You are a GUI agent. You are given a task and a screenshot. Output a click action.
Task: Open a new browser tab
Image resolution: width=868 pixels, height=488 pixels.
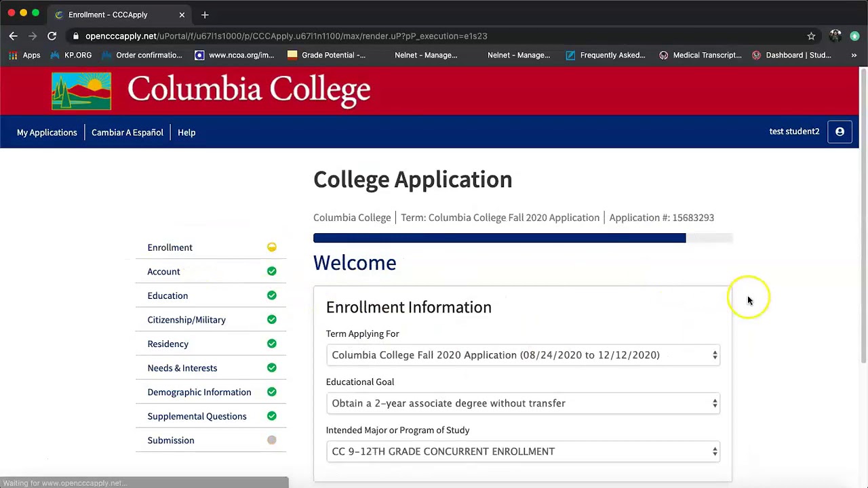205,14
